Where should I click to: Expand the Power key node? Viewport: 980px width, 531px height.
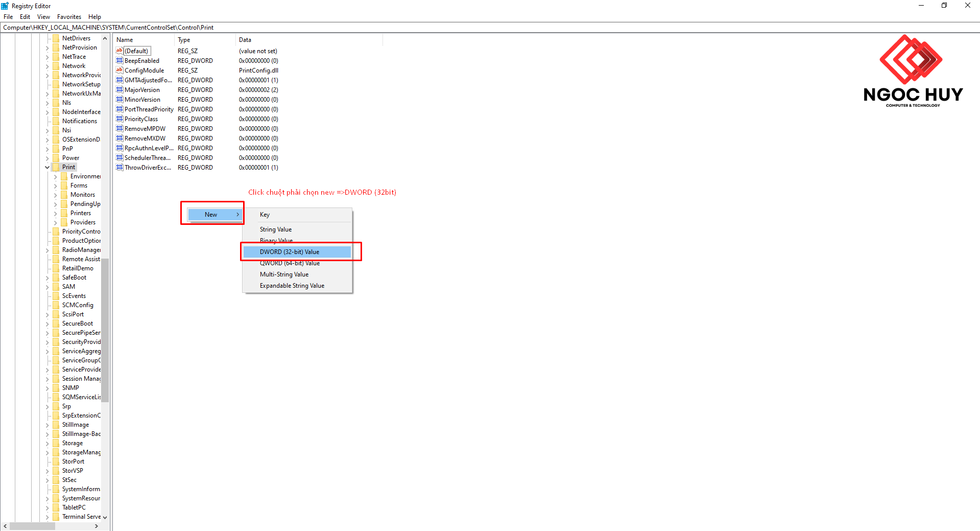tap(47, 158)
